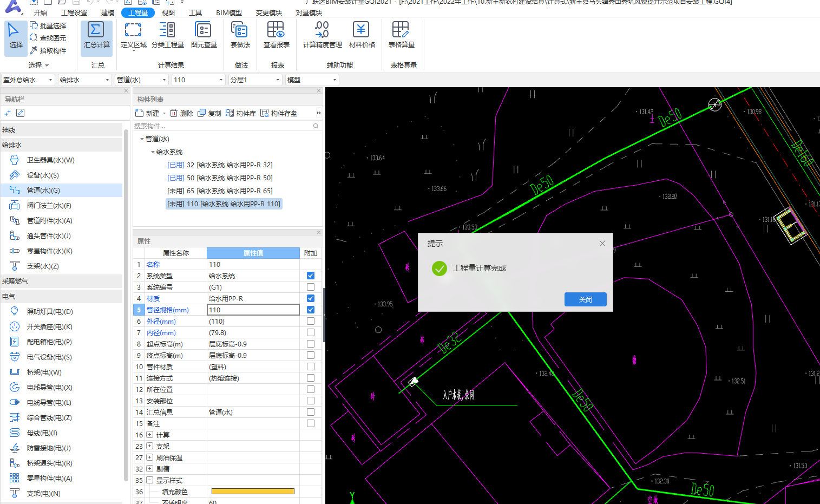Toggle 附加 checkbox for 系统类型
The height and width of the screenshot is (504, 820).
311,276
